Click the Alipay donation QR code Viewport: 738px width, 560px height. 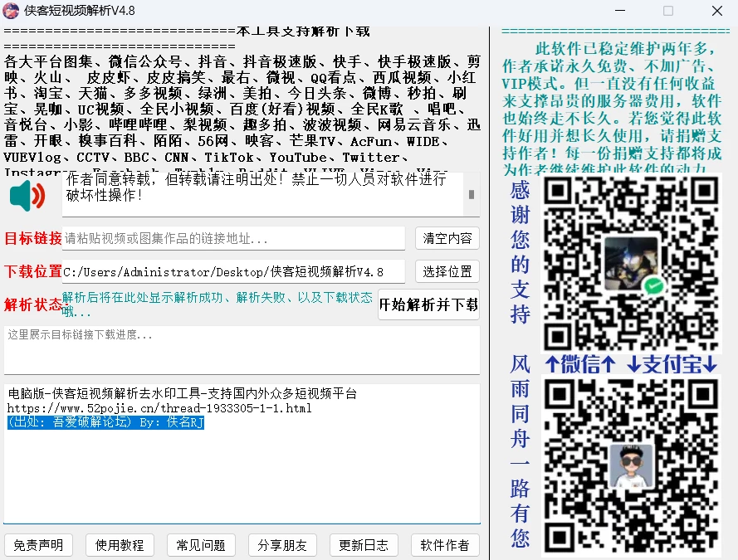click(632, 464)
